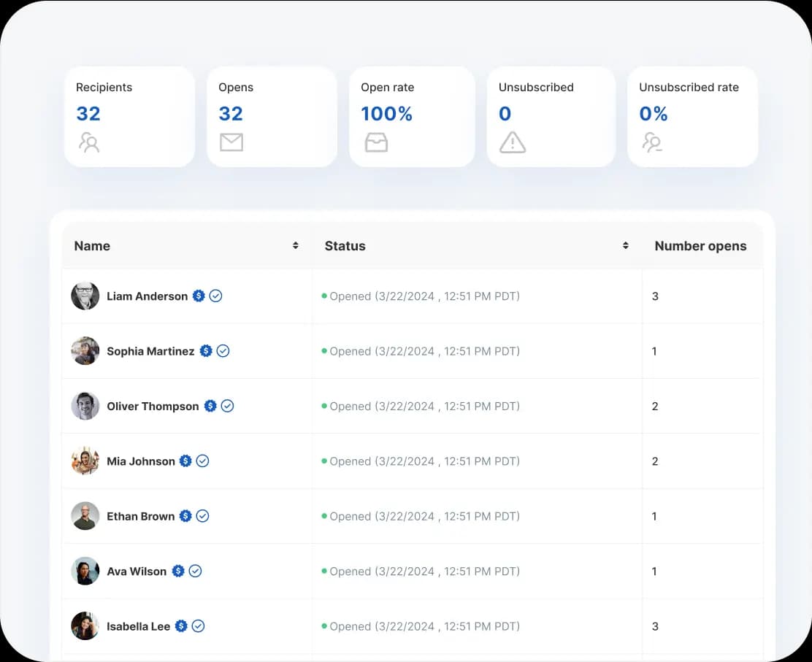Screen dimensions: 812x662
Task: Click the envelope icon under Opens
Action: (231, 142)
